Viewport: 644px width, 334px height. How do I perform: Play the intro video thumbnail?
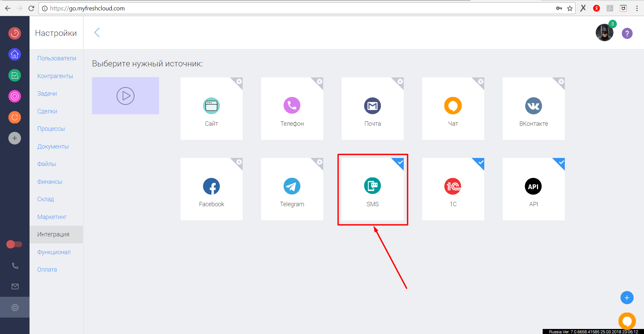point(126,96)
